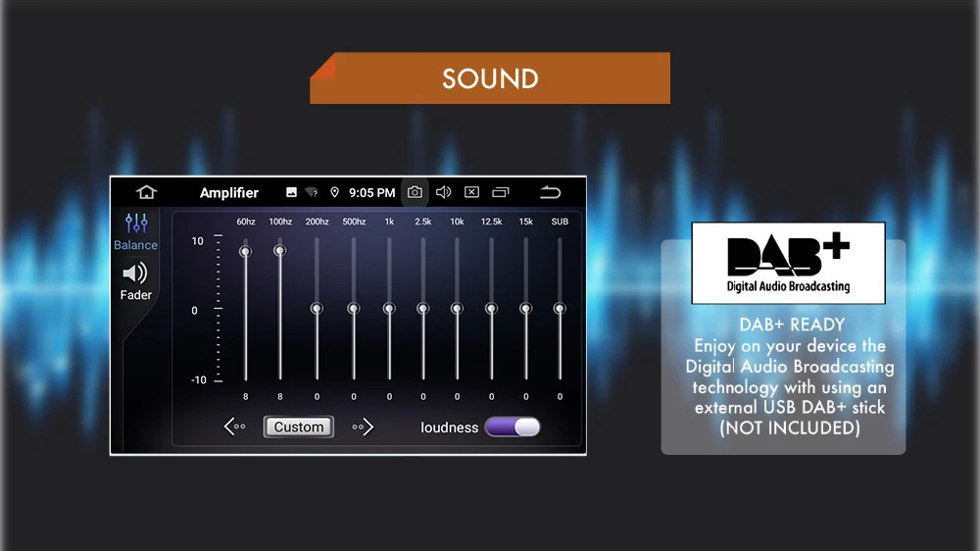The width and height of the screenshot is (980, 551).
Task: Click the 60hz frequency label
Action: click(x=246, y=222)
